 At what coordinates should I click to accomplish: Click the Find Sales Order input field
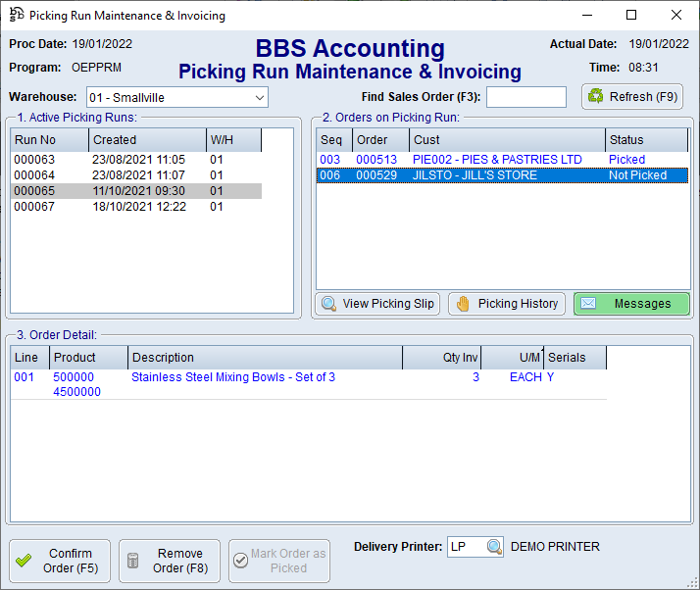[x=525, y=97]
